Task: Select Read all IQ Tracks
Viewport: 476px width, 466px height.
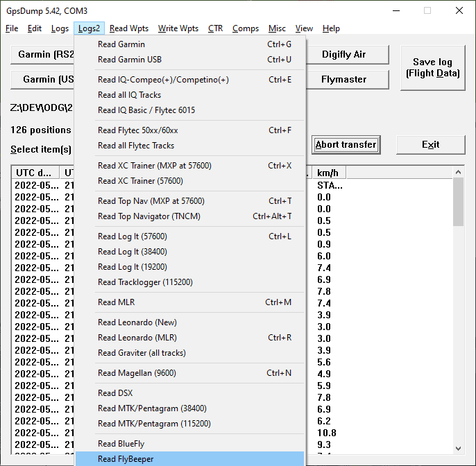Action: click(x=189, y=95)
